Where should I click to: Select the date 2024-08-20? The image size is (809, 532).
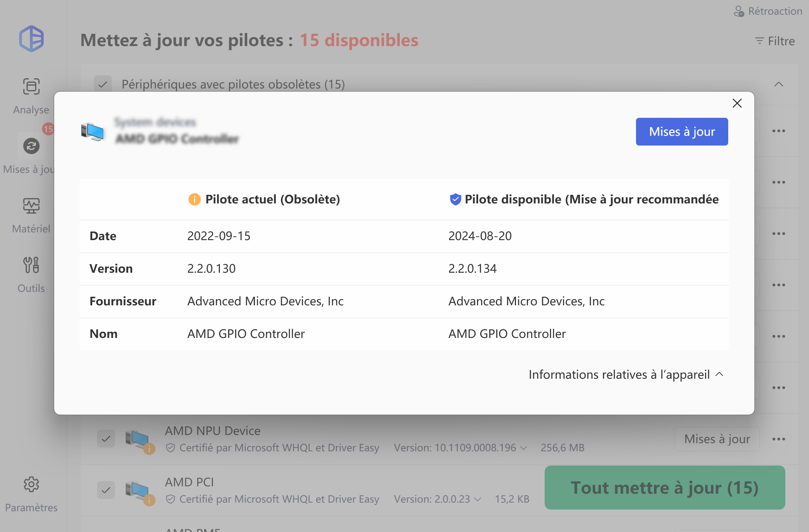coord(480,236)
